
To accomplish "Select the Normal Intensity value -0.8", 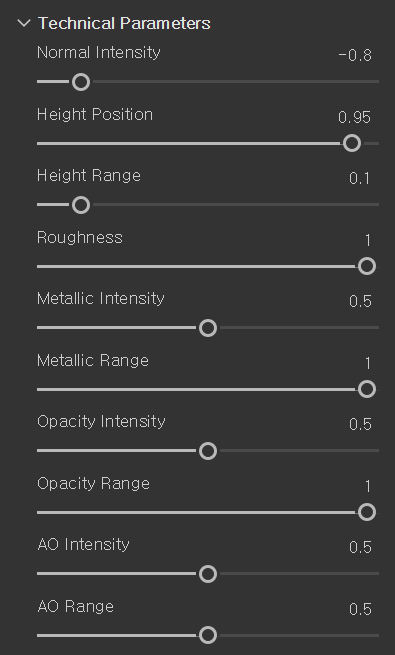I will coord(355,55).
